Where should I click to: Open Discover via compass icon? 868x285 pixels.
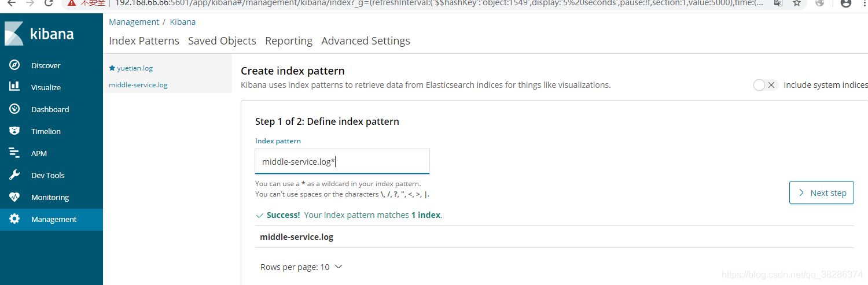[14, 65]
